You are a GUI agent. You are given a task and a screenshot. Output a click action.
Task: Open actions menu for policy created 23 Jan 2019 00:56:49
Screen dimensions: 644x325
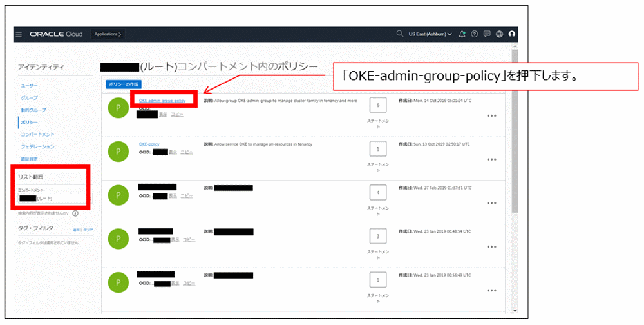pos(491,290)
